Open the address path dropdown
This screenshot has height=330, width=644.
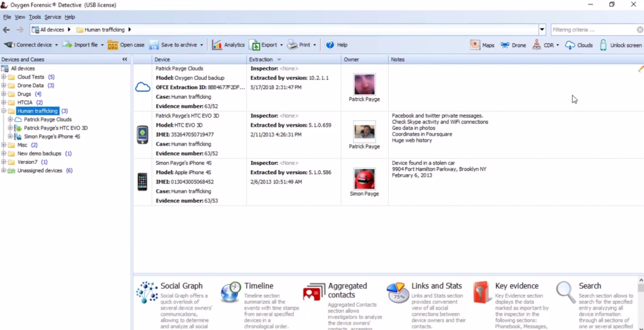point(542,30)
